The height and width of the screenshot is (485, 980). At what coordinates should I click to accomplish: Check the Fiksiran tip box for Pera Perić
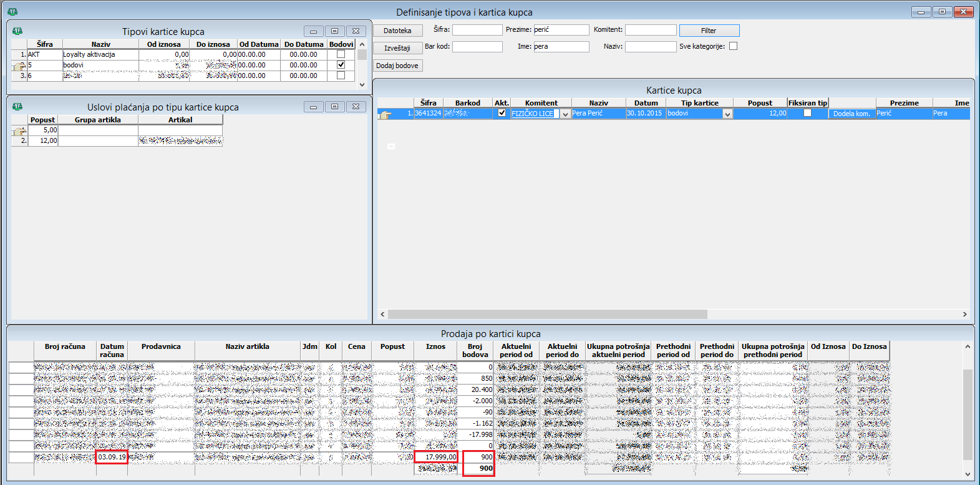click(807, 113)
